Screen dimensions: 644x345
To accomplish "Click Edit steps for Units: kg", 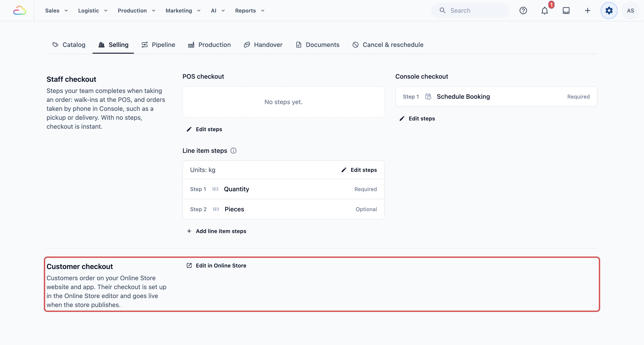I will (359, 170).
